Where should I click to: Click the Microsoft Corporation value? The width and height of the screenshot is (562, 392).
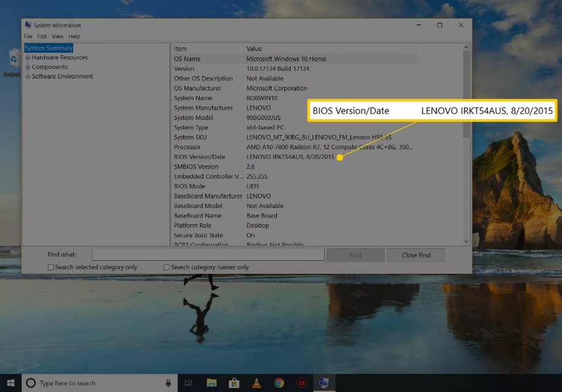276,88
